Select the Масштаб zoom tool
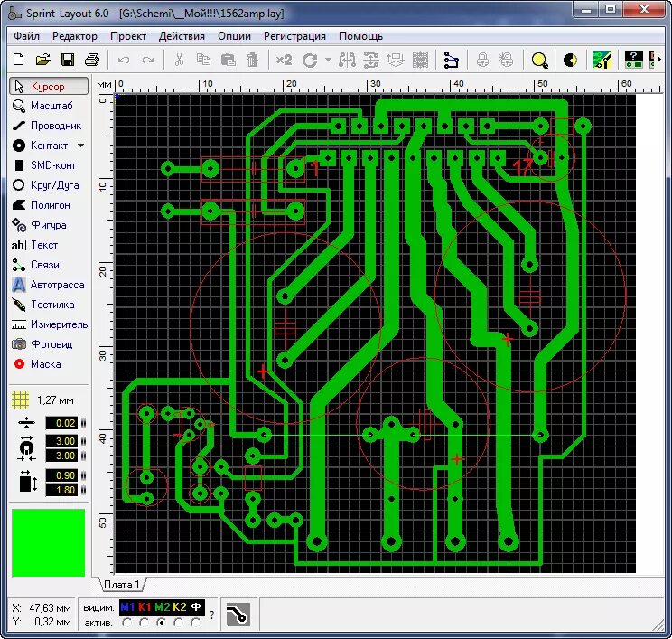The height and width of the screenshot is (639, 672). pyautogui.click(x=42, y=106)
